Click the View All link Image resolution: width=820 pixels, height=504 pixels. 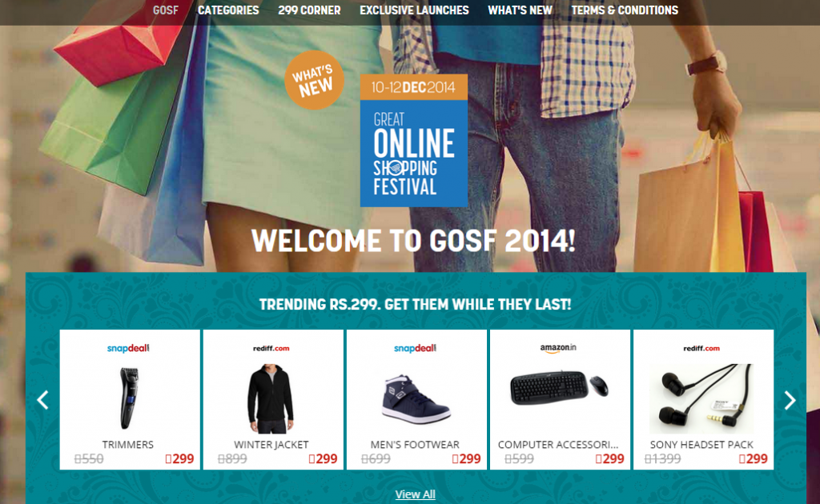[416, 494]
